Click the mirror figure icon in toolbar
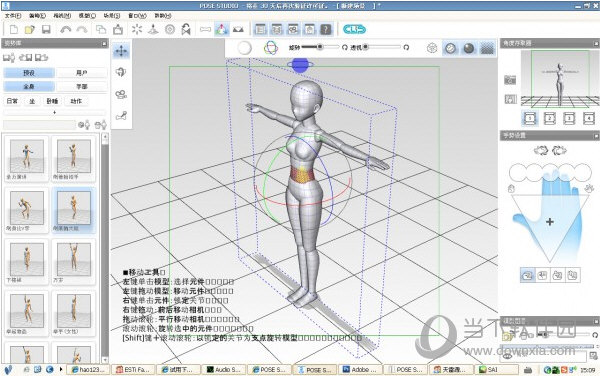 (x=186, y=29)
